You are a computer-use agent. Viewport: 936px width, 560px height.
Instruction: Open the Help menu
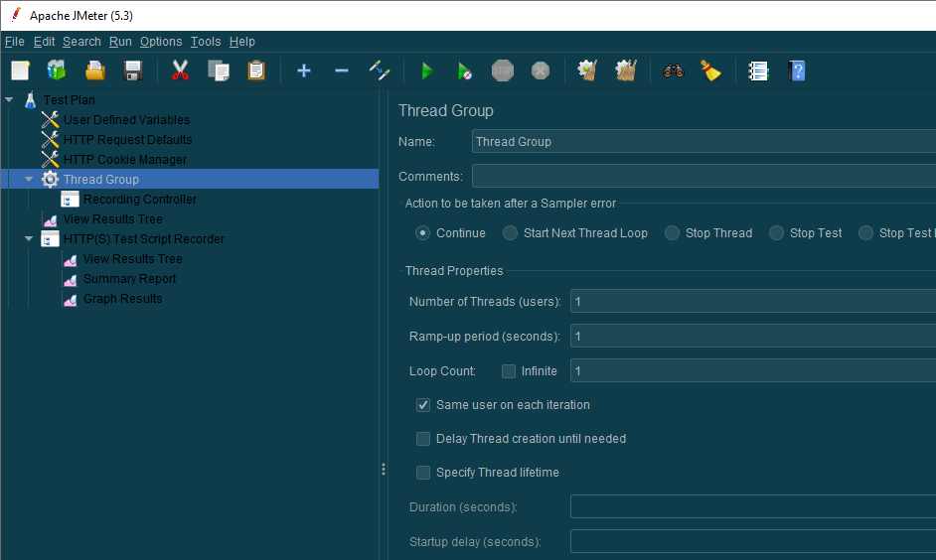241,41
